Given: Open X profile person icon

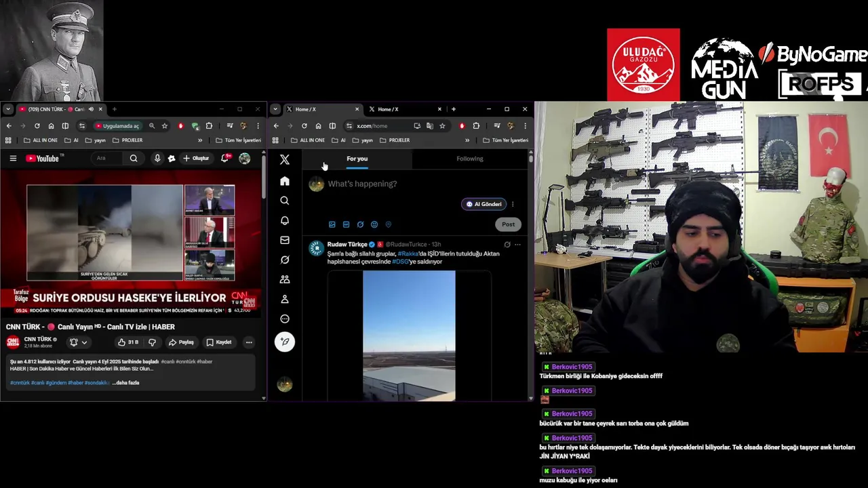Looking at the screenshot, I should click(285, 299).
